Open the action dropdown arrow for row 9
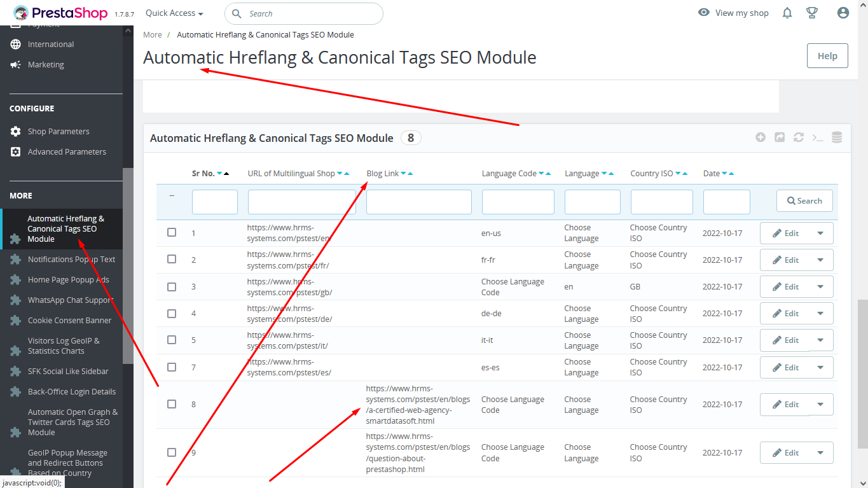The image size is (868, 488). click(x=820, y=453)
